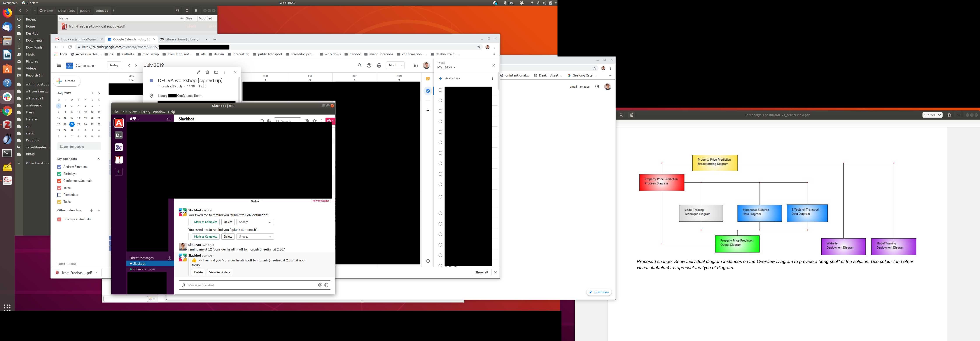This screenshot has width=980, height=341.
Task: Email the event guests with the envelope icon
Action: (216, 72)
